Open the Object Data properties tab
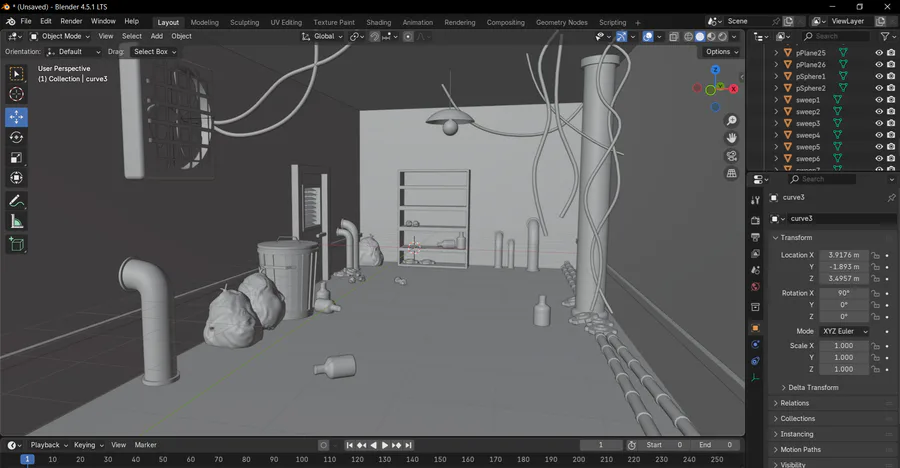This screenshot has width=900, height=468. (x=755, y=378)
